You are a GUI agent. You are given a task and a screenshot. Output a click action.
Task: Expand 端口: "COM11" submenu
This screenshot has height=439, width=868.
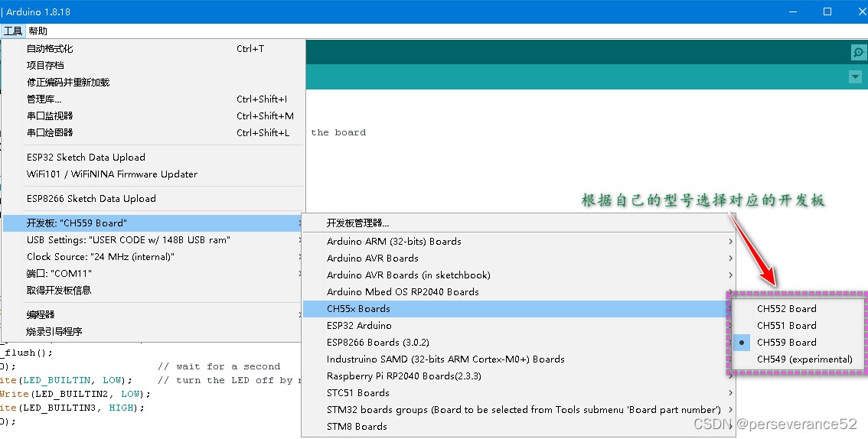pos(153,274)
